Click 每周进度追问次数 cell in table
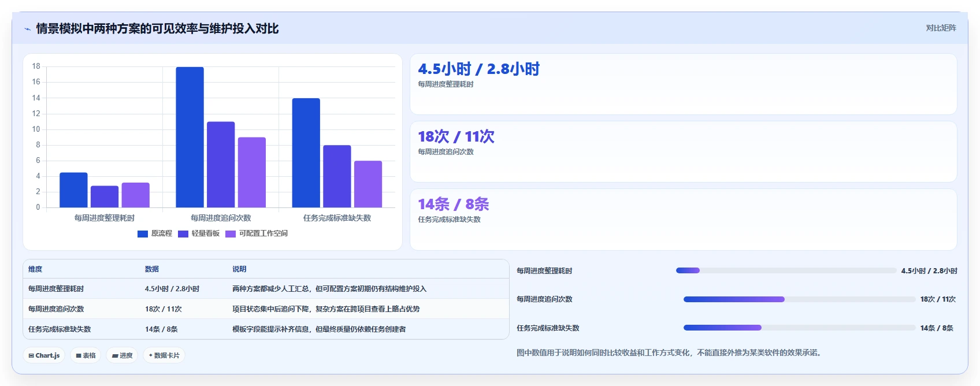This screenshot has height=386, width=980. [56, 309]
